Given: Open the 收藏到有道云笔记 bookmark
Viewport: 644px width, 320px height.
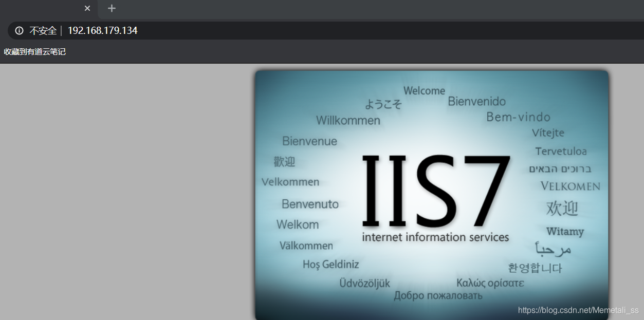Looking at the screenshot, I should (x=35, y=52).
